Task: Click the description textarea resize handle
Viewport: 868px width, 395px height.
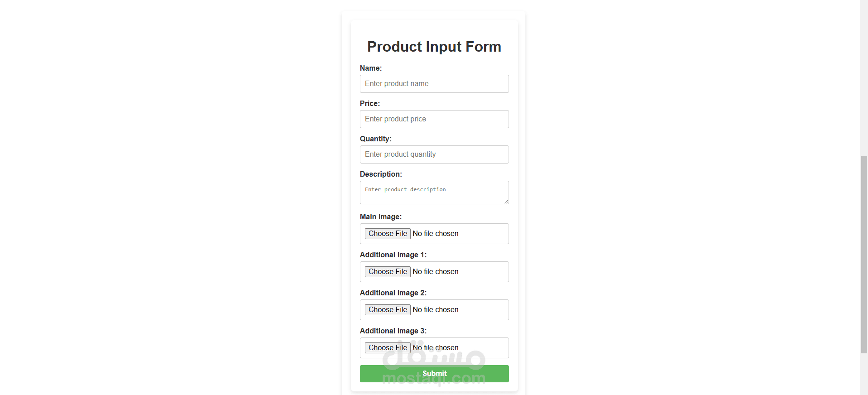Action: [506, 202]
